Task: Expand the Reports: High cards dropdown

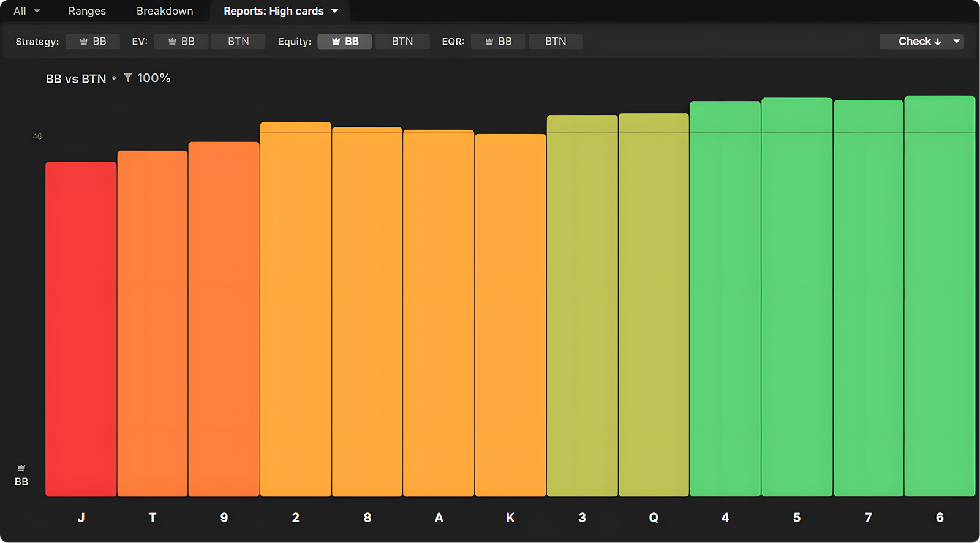Action: pos(335,11)
